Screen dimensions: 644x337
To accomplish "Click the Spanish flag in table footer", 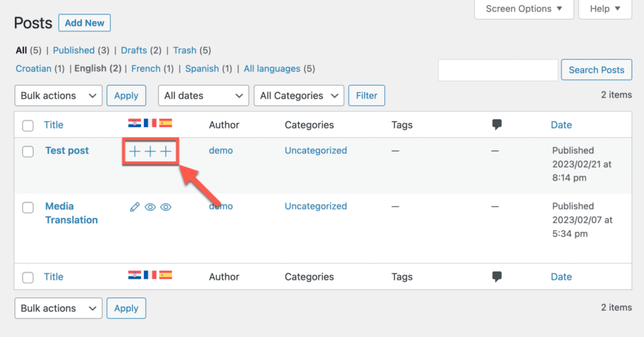I will click(165, 275).
